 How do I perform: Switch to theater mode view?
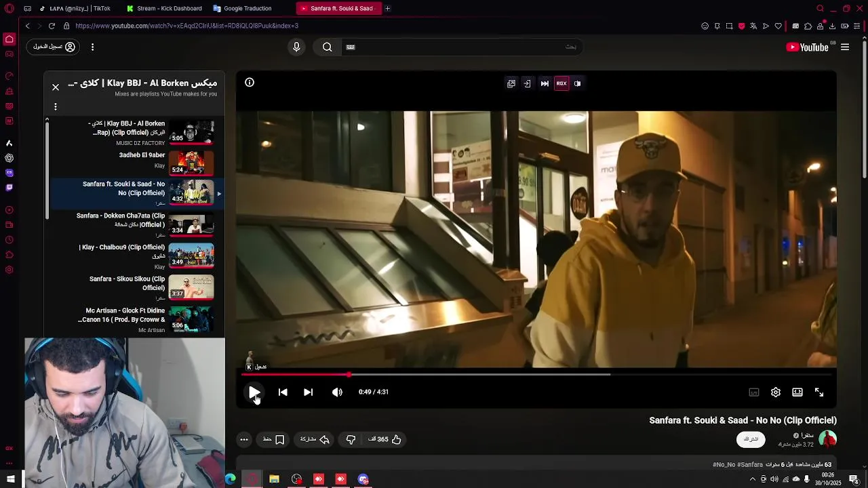tap(797, 392)
